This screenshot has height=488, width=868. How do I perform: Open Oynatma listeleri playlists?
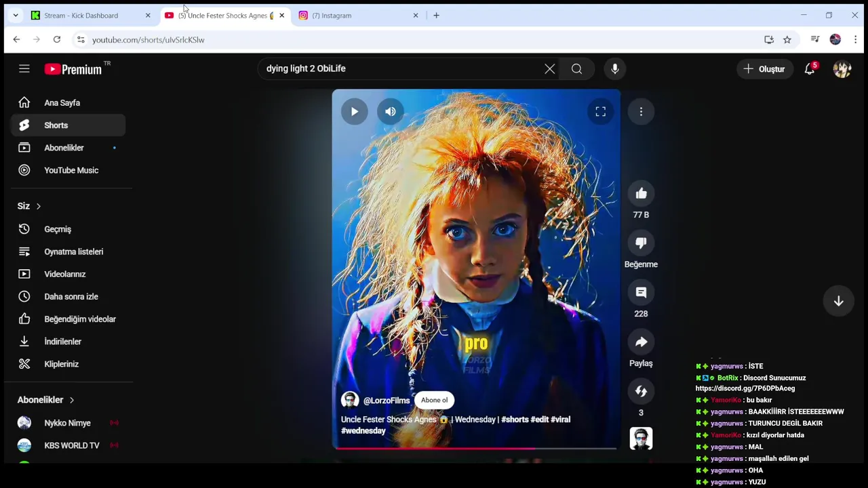click(68, 251)
